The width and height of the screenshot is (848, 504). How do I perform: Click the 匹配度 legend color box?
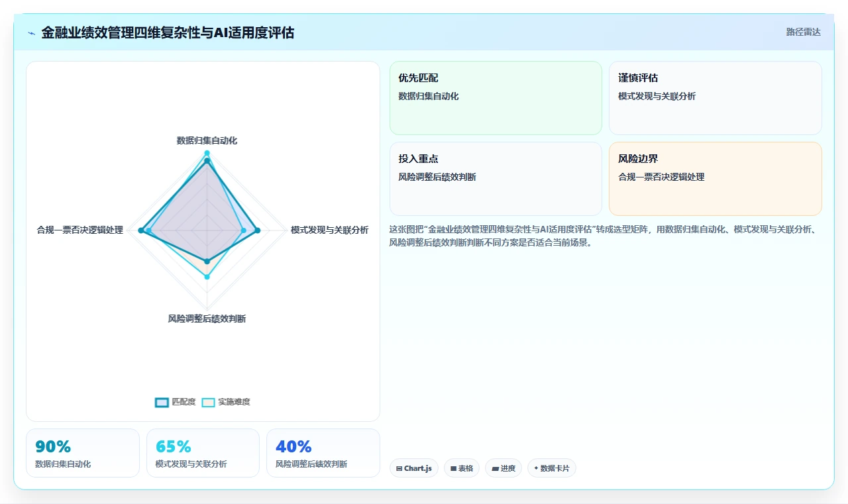[x=162, y=402]
